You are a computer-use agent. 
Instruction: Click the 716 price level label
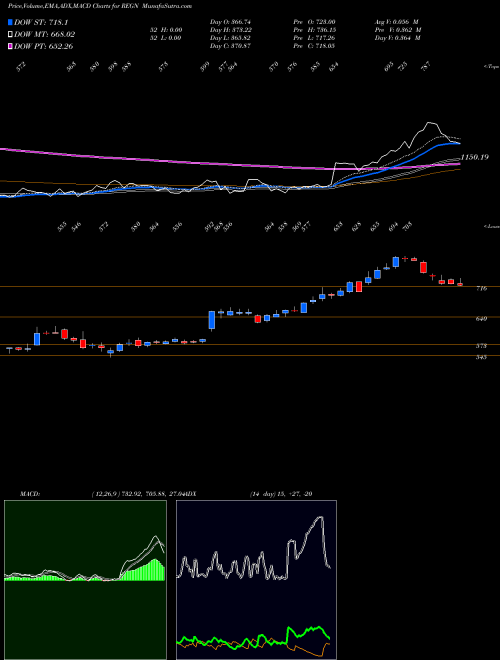(482, 288)
